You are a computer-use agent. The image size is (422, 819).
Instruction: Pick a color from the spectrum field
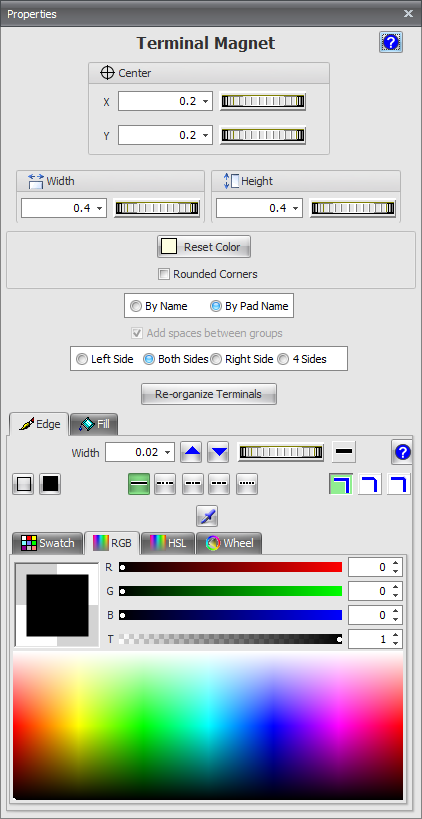pos(208,726)
